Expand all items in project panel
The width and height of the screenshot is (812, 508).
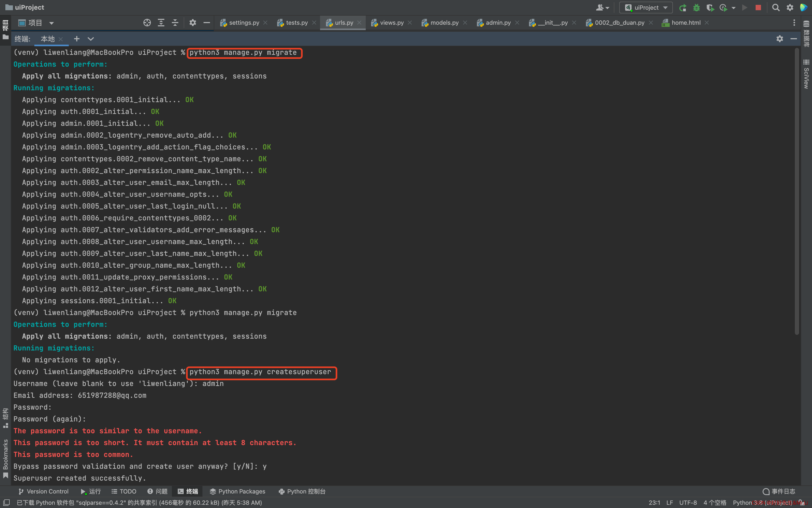coord(161,23)
